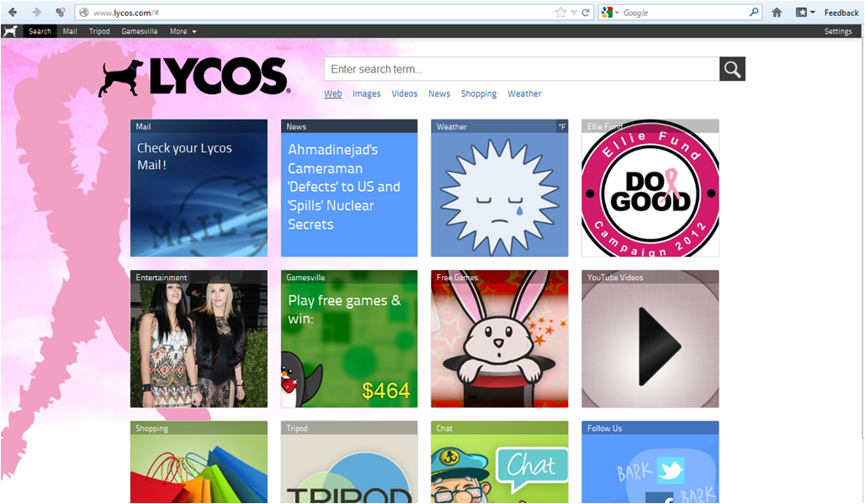The height and width of the screenshot is (504, 865).
Task: Toggle the °F temperature unit on Weather tile
Action: click(x=561, y=127)
